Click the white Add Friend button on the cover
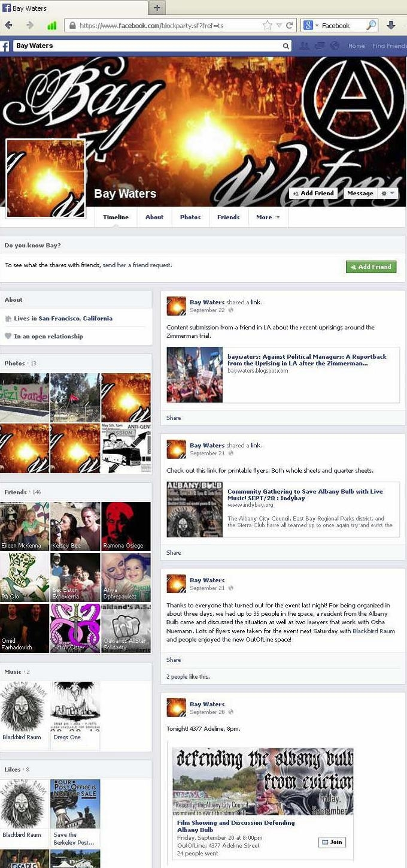Screen dimensions: 407x868 point(313,193)
